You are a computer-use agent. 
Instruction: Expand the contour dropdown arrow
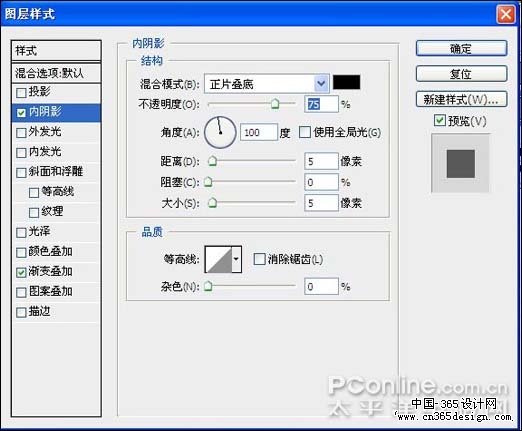click(236, 259)
